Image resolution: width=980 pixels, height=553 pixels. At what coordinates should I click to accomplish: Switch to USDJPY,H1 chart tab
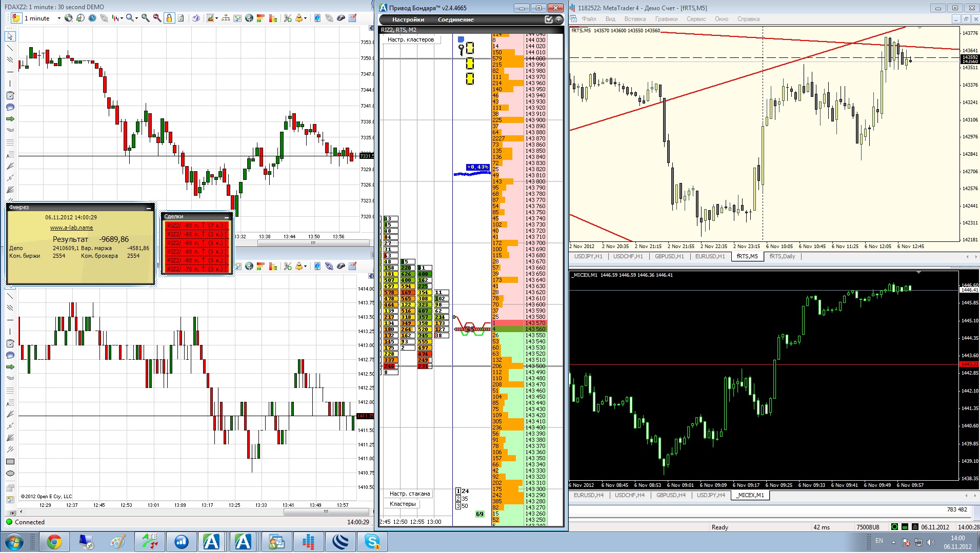(588, 256)
